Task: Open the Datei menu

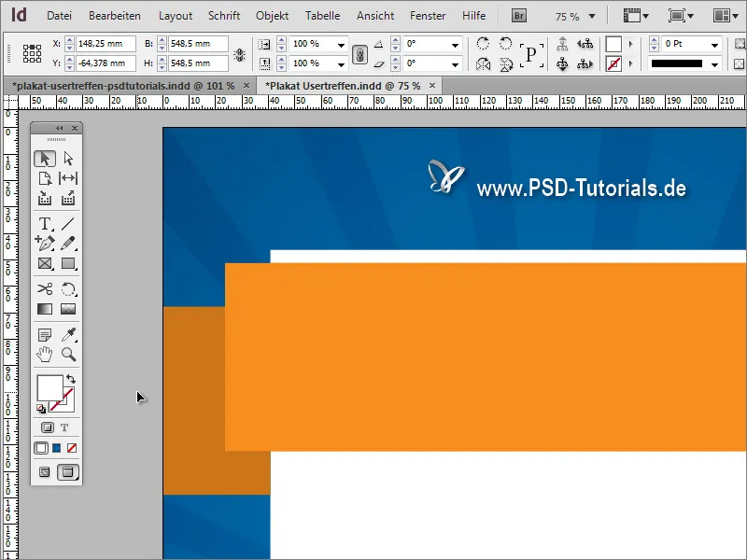Action: pyautogui.click(x=59, y=16)
